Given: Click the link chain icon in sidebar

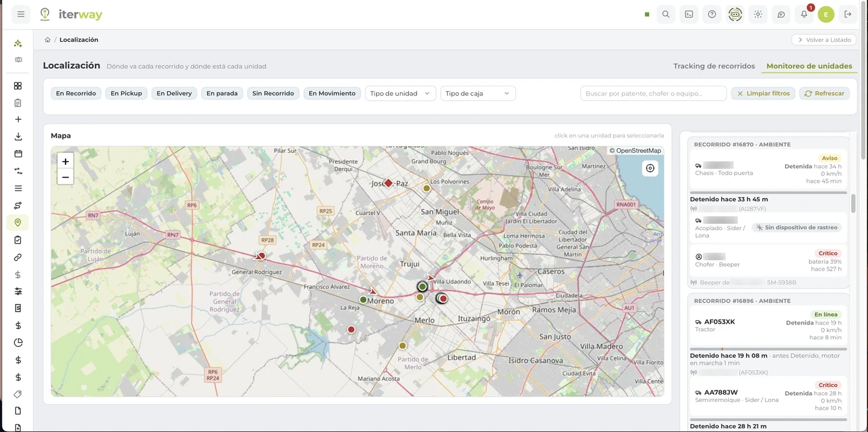Looking at the screenshot, I should click(18, 257).
